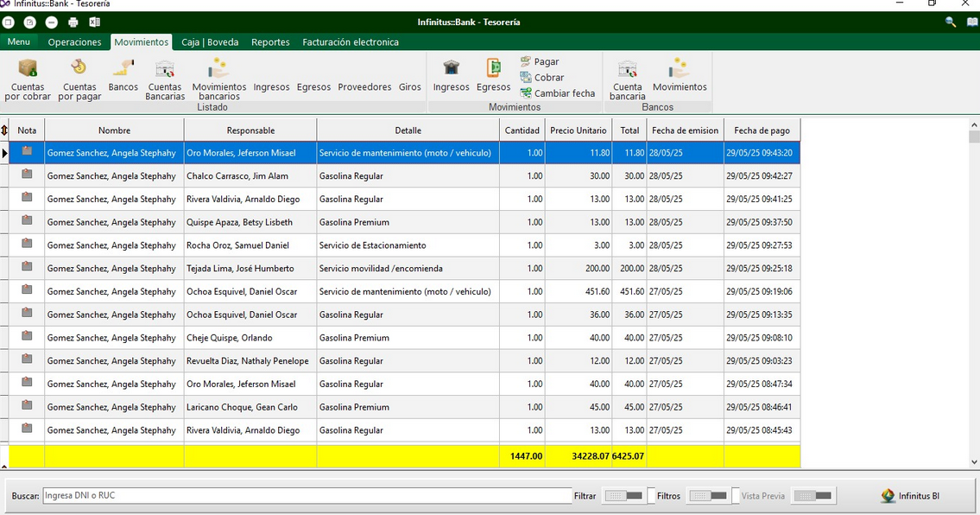This screenshot has height=515, width=980.
Task: Sort by Fecha de pago column header
Action: tap(762, 130)
